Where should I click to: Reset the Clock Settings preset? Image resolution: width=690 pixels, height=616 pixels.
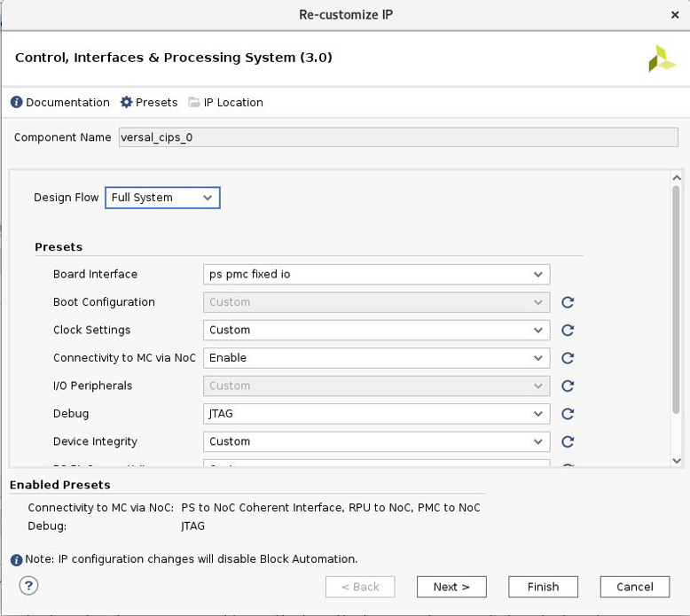568,331
